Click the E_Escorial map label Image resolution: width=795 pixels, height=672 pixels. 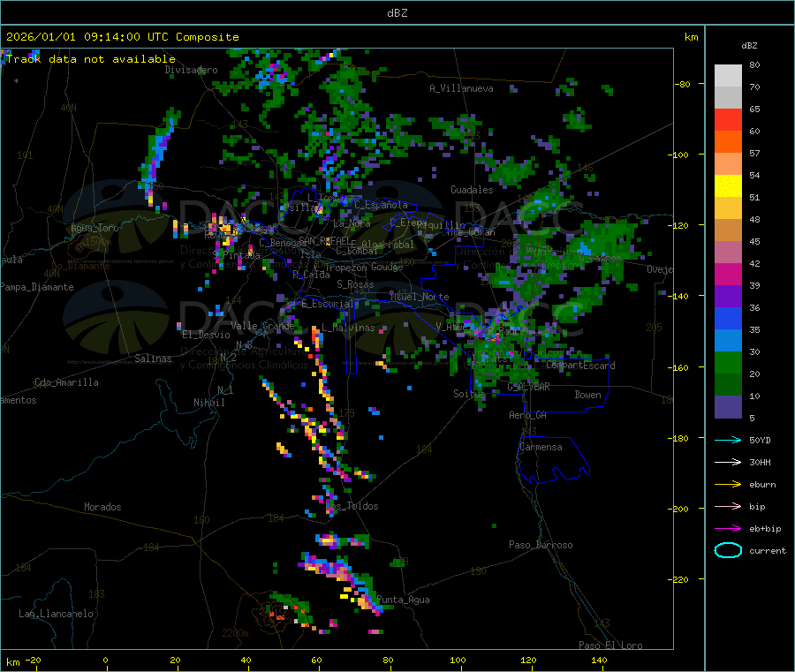328,304
